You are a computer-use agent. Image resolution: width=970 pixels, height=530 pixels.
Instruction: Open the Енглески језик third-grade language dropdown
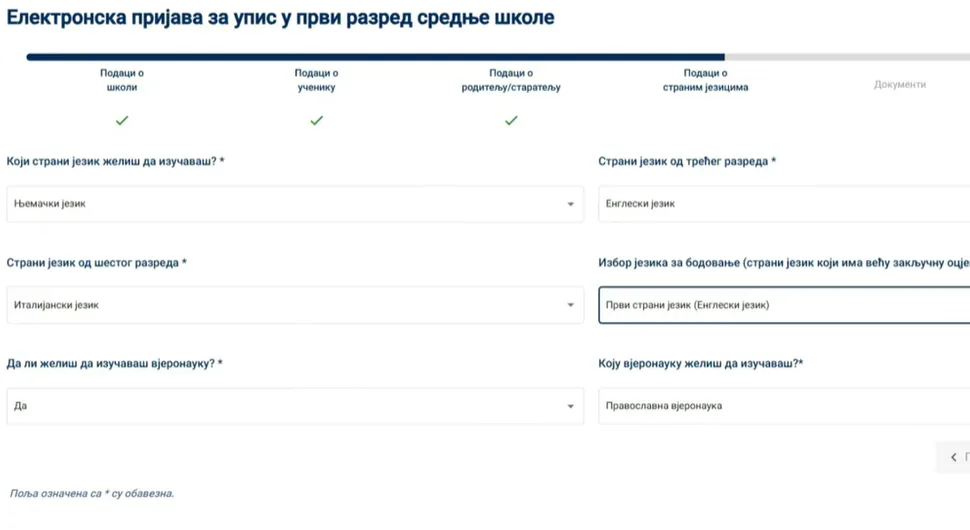pyautogui.click(x=784, y=203)
